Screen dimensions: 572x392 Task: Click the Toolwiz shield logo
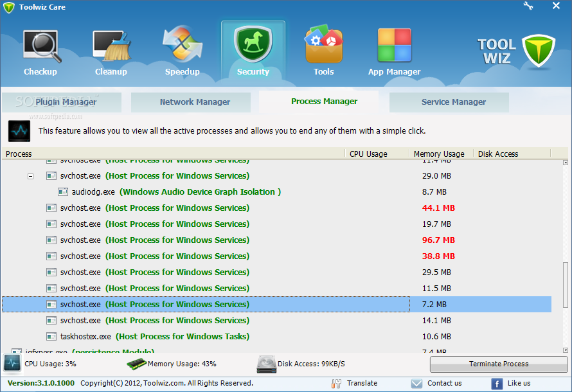click(539, 51)
